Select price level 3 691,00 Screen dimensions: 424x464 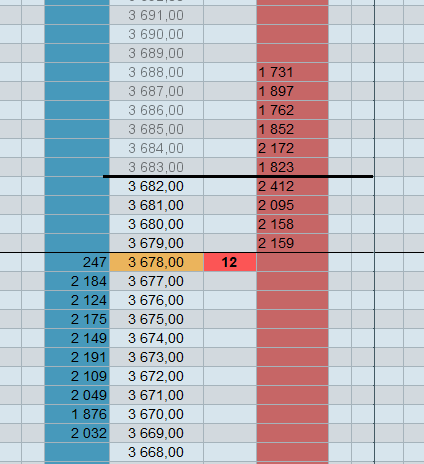(x=156, y=15)
